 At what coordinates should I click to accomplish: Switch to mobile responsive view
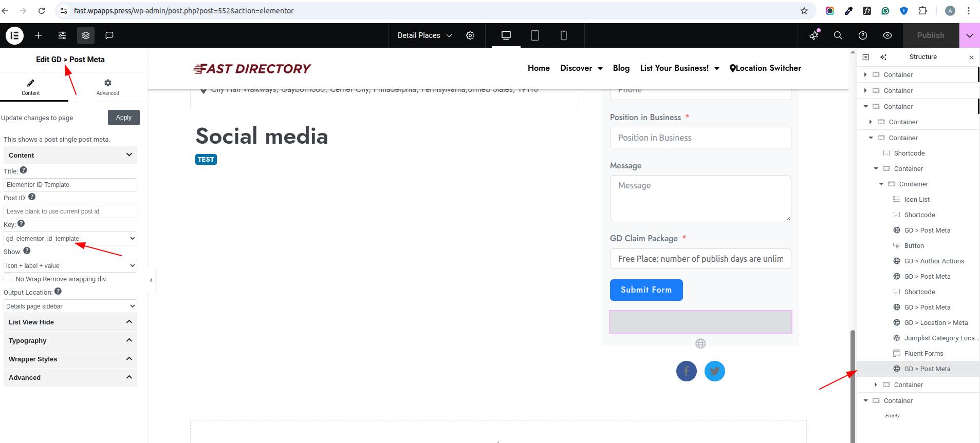pos(564,35)
